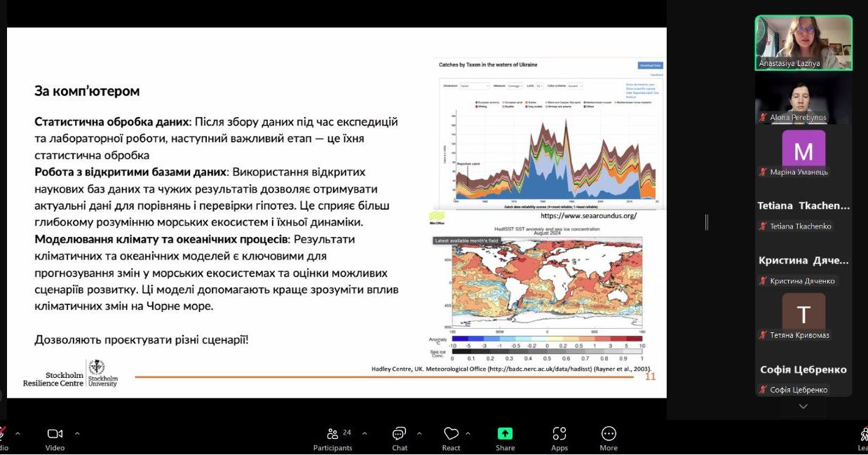Screen dimensions: 868x455
Task: Click the green Share screen icon
Action: (x=505, y=434)
